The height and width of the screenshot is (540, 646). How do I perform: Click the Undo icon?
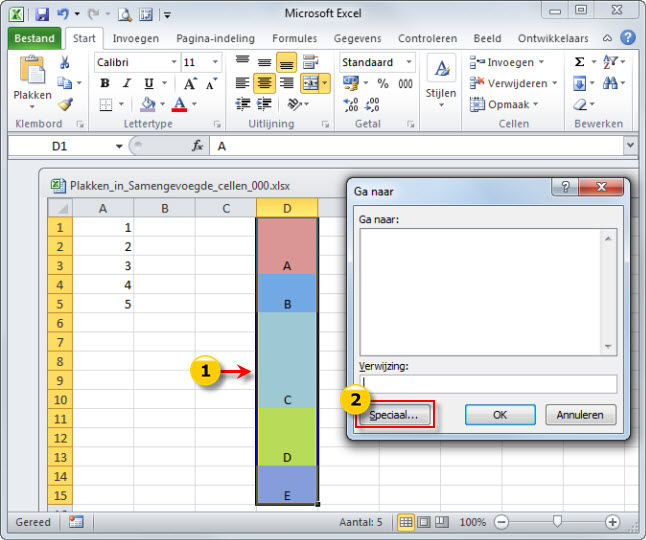pos(63,14)
